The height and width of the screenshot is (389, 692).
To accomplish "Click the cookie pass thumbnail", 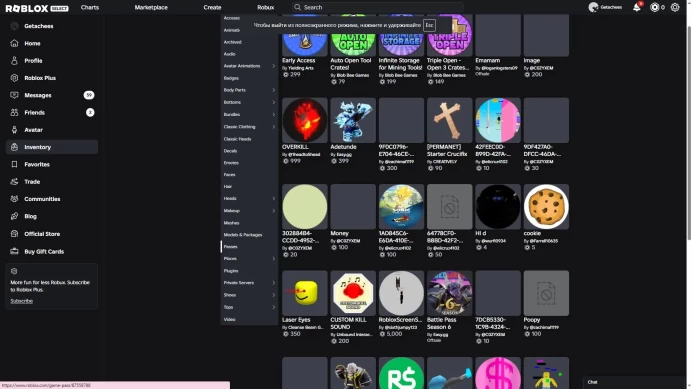I will click(546, 207).
